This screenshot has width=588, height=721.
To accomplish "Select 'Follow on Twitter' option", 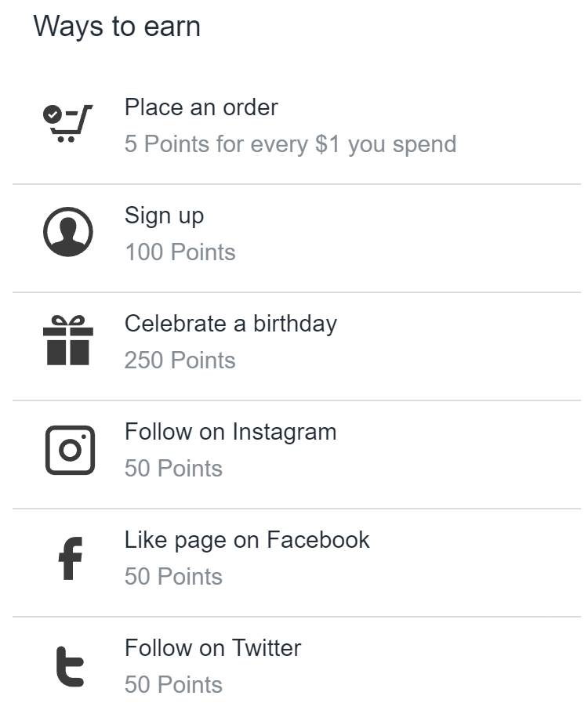I will pos(212,648).
